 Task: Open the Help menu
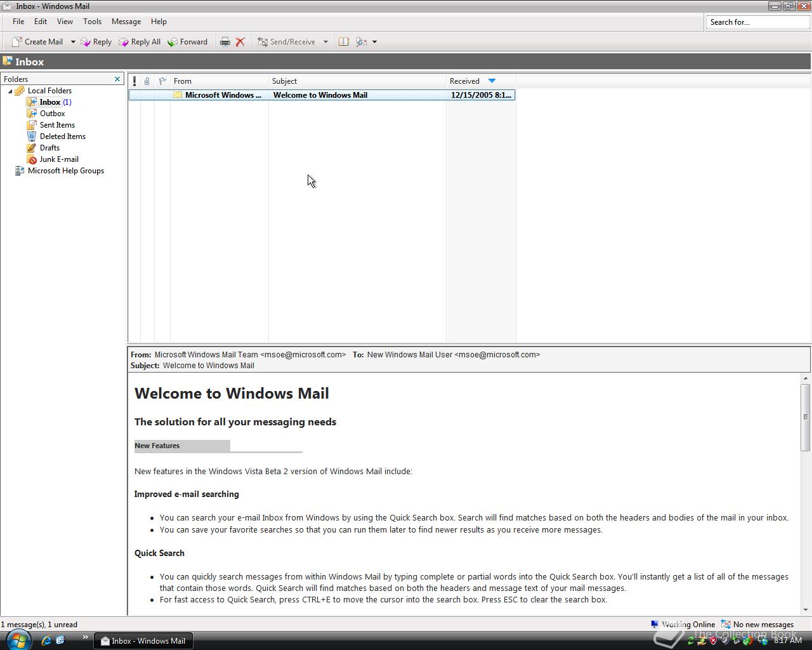coord(159,22)
